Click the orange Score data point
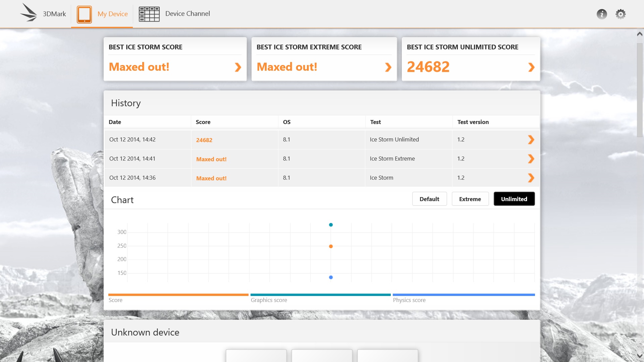 331,246
